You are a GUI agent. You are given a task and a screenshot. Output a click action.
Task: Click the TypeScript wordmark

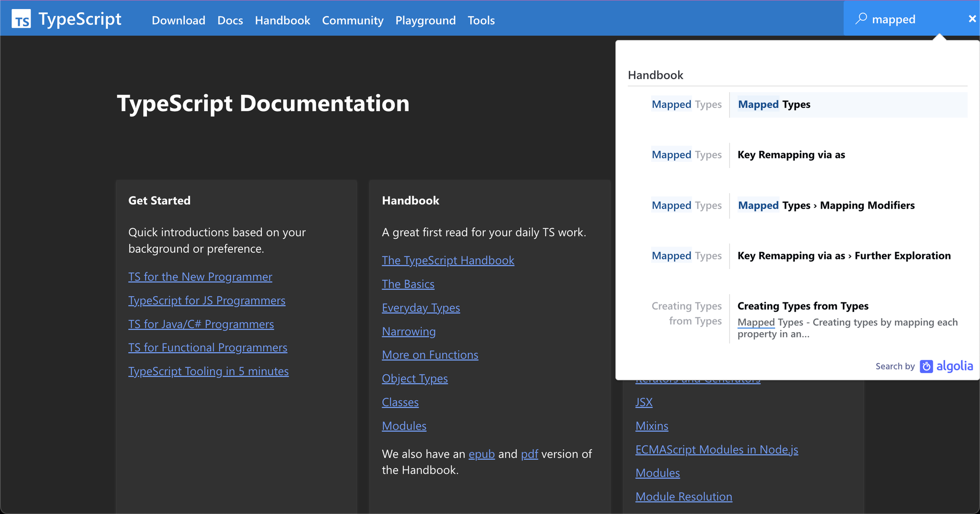[x=80, y=19]
